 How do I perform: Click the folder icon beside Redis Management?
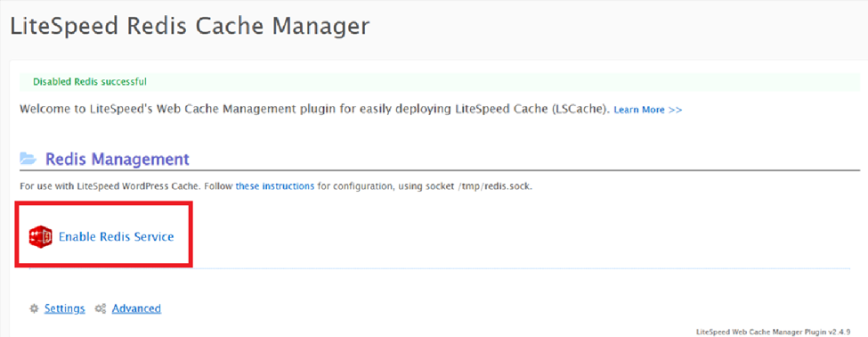tap(28, 160)
